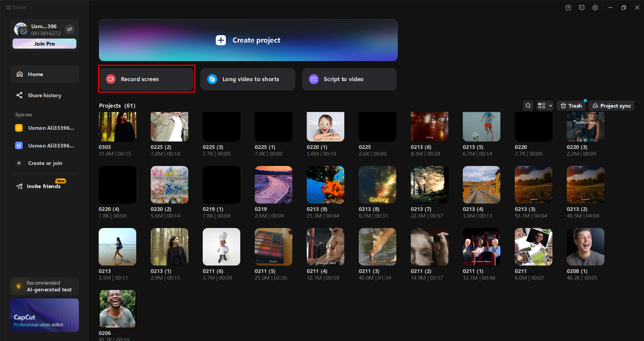The height and width of the screenshot is (341, 644).
Task: Switch accounts using the swap icon
Action: (69, 29)
